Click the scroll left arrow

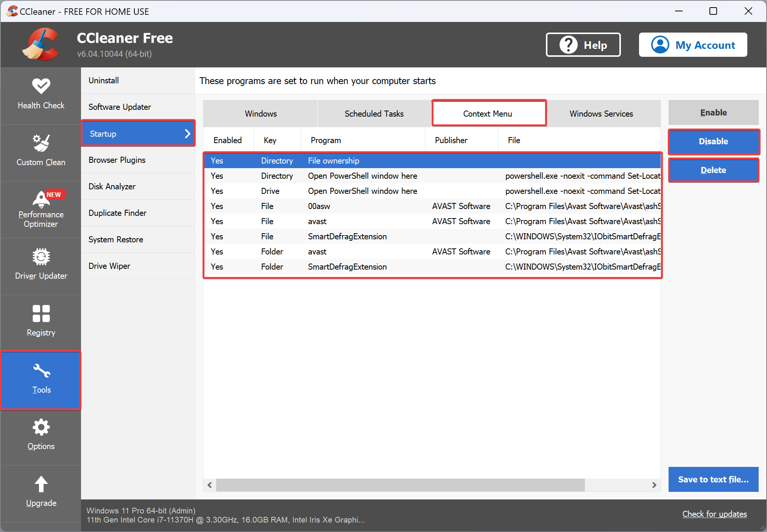coord(210,485)
